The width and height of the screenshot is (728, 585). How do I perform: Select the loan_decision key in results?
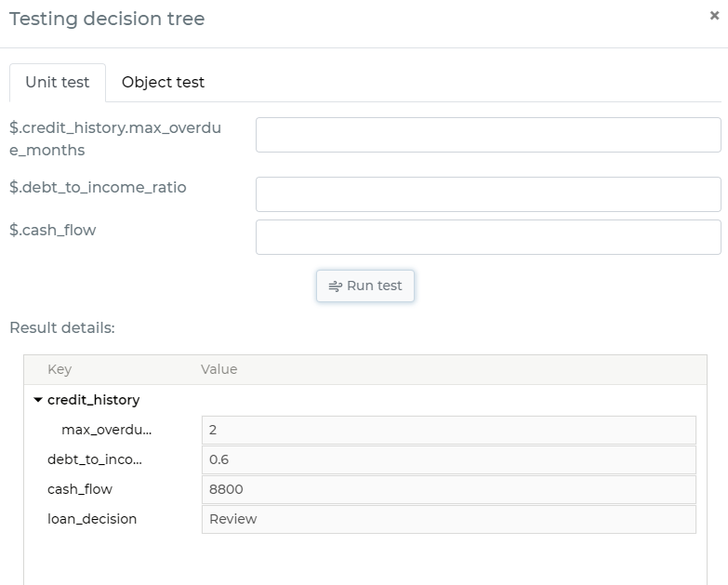[x=92, y=519]
